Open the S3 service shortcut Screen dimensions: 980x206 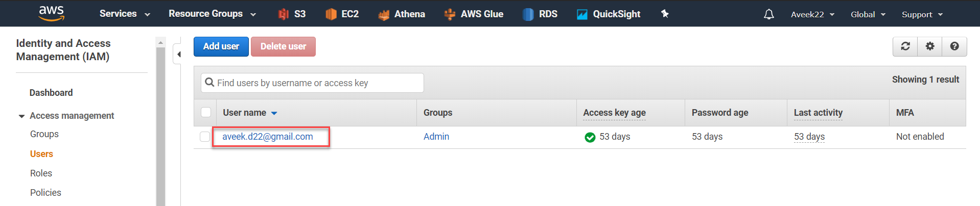292,14
